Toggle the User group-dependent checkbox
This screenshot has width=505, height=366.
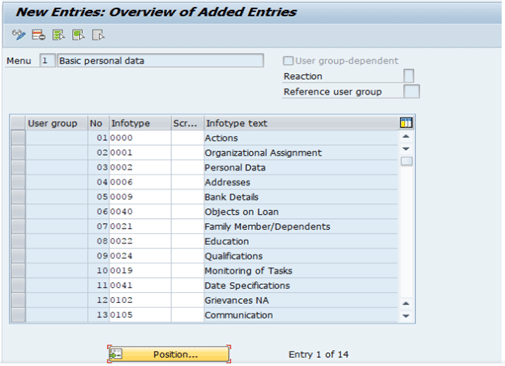click(x=288, y=61)
